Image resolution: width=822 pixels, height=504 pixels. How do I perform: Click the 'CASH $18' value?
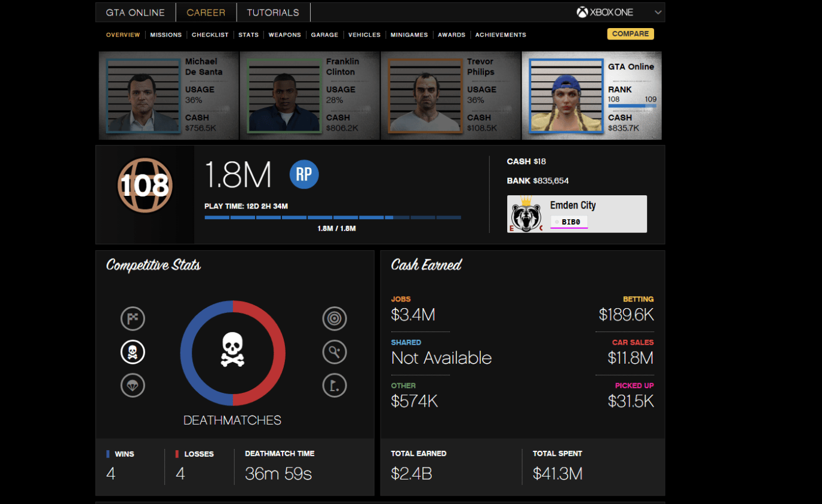click(526, 162)
